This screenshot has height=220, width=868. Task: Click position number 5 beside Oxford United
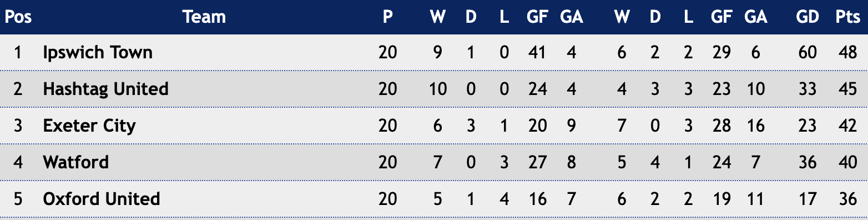pos(18,199)
